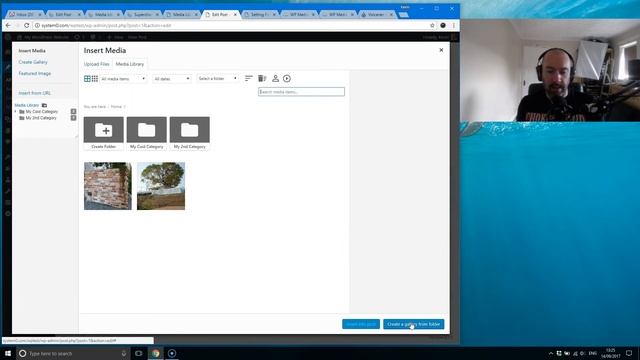This screenshot has height=360, width=640.
Task: Open the sort media lines icon
Action: (x=249, y=78)
